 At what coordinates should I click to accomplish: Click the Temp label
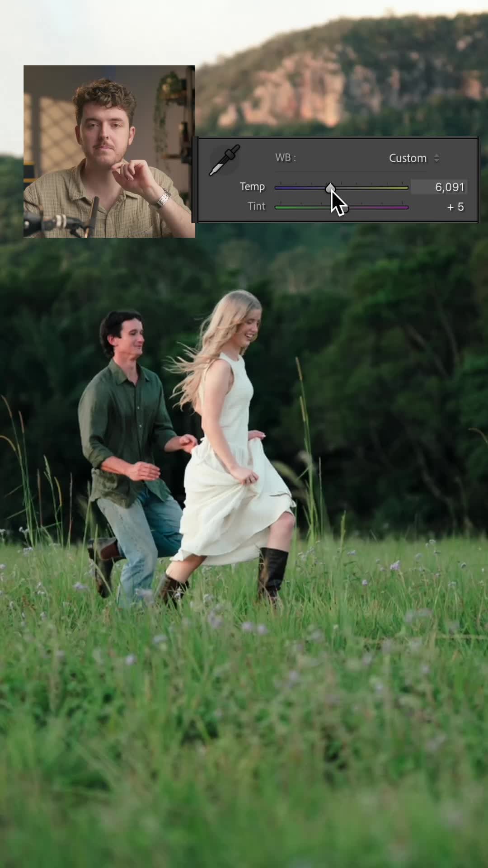252,187
